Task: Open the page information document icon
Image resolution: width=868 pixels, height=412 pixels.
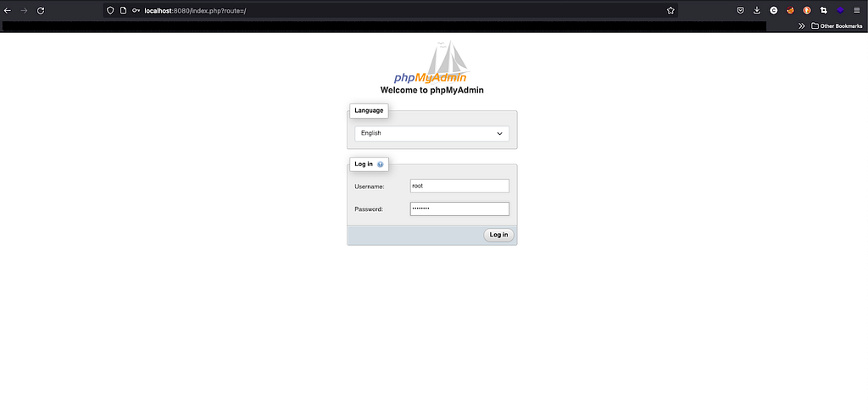Action: point(123,10)
